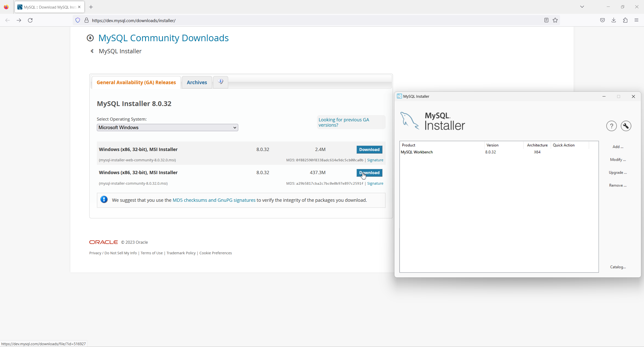Open the tracking protection shield icon
The image size is (644, 347).
coord(78,20)
